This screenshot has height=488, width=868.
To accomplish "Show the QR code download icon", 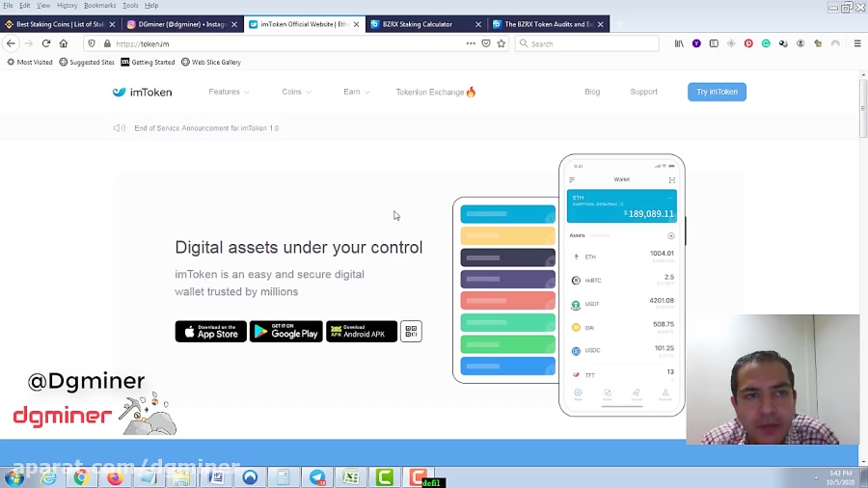I will (411, 332).
